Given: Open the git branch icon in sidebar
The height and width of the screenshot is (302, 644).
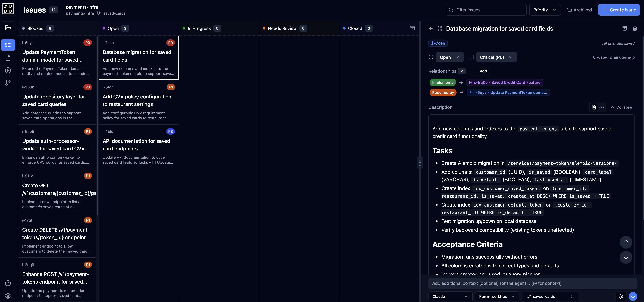Looking at the screenshot, I should pos(8,83).
